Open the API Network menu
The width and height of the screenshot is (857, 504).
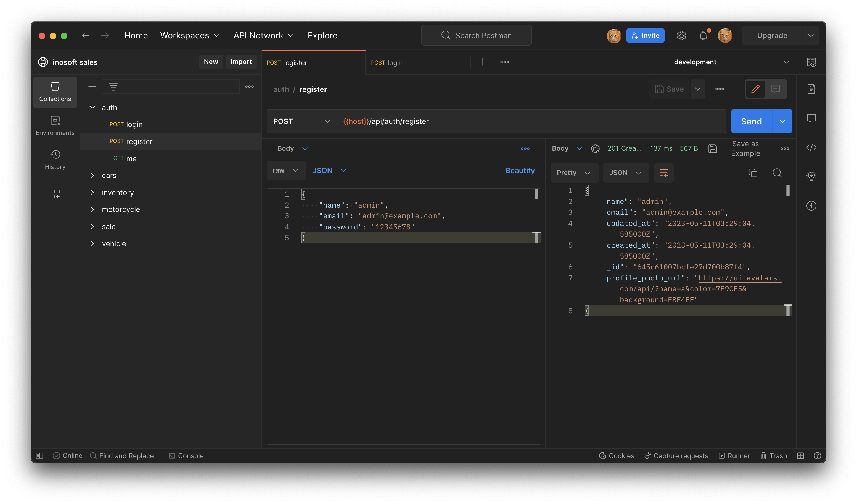point(264,35)
